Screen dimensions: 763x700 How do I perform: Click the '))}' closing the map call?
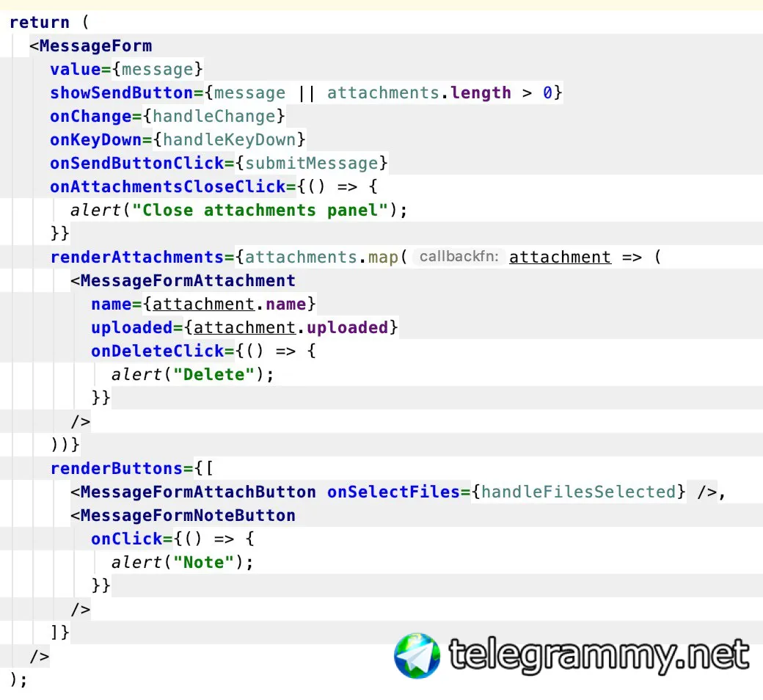point(65,445)
